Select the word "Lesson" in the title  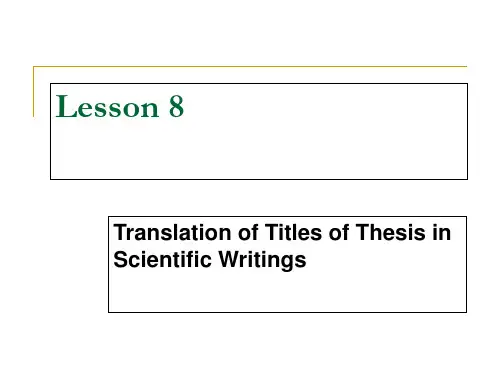107,107
